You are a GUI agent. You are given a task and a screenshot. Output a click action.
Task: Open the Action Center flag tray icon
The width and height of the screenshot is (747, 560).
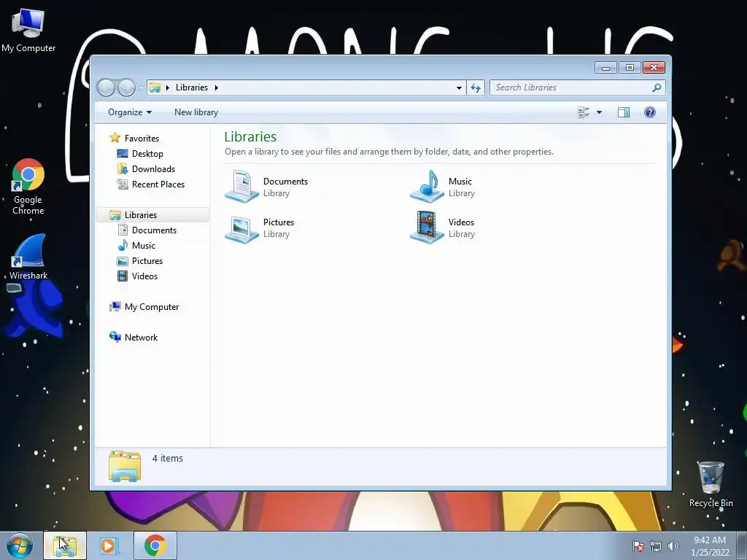click(x=638, y=546)
